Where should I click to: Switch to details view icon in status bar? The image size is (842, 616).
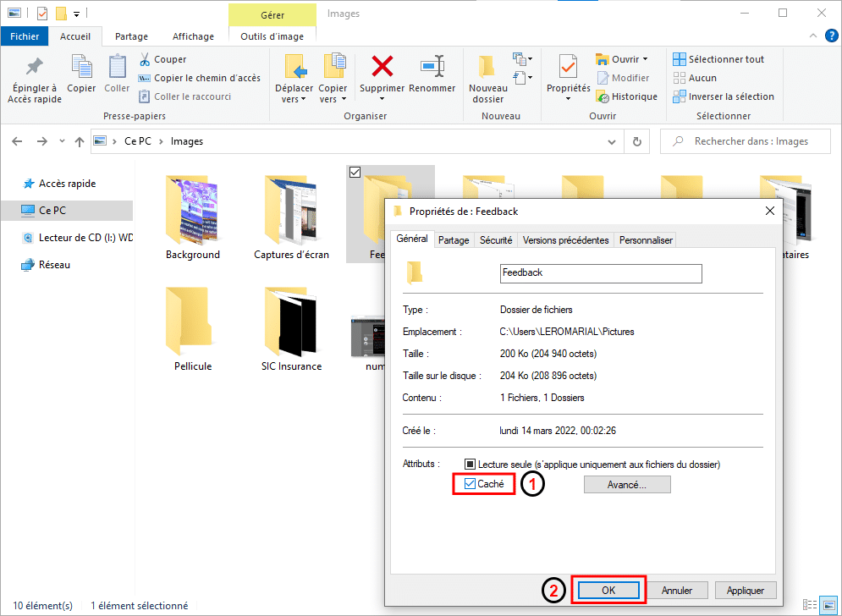click(x=811, y=605)
